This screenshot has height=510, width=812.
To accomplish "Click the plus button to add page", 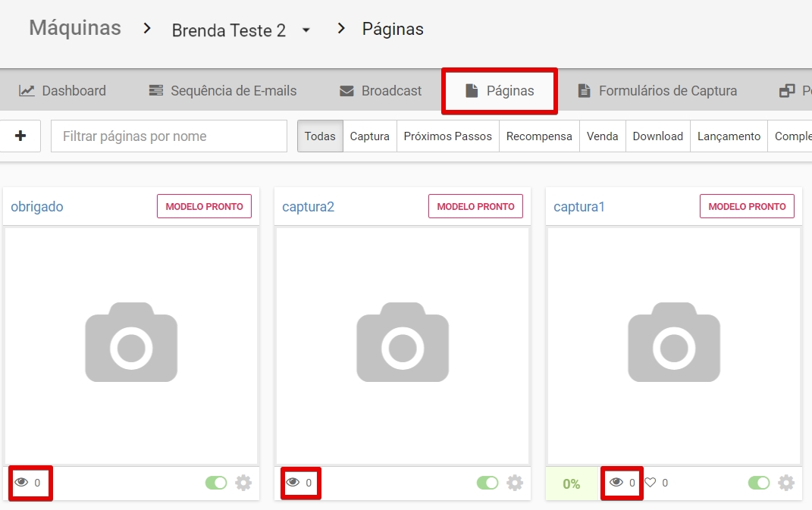I will coord(20,136).
